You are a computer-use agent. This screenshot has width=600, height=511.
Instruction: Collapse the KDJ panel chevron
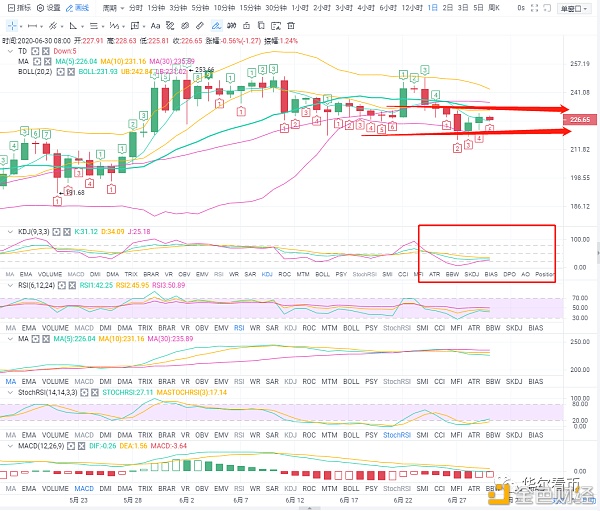tap(10, 232)
